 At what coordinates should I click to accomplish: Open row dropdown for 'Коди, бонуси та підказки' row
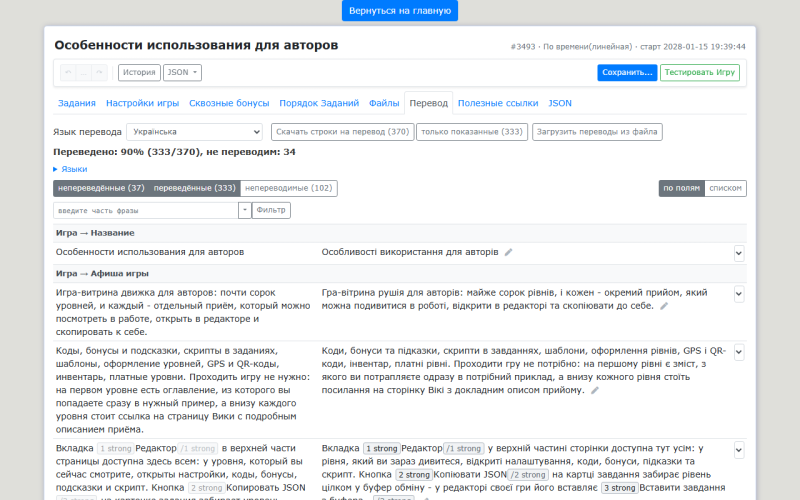[739, 352]
